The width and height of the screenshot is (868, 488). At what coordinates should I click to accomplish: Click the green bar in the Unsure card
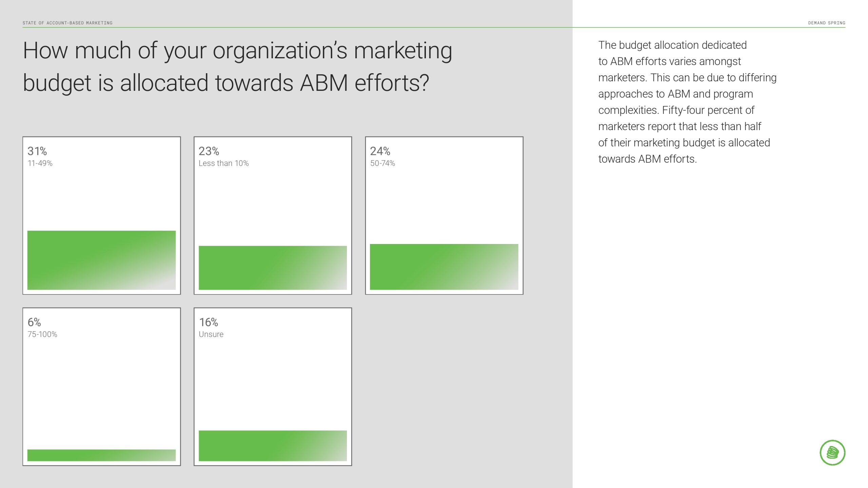(x=273, y=446)
